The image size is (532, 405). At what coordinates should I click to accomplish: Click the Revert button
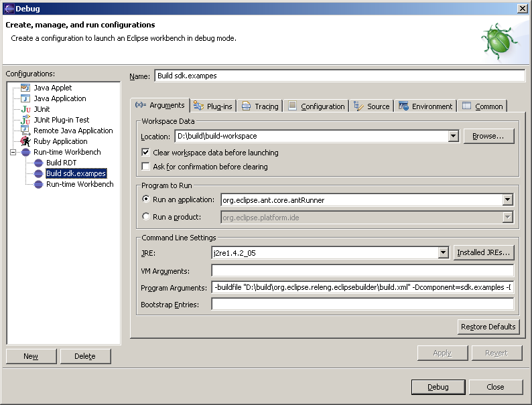(496, 353)
